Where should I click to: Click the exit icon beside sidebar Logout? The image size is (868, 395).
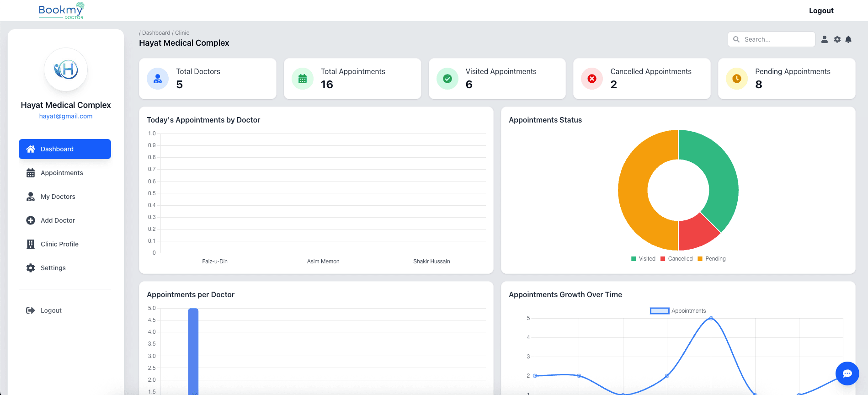31,310
